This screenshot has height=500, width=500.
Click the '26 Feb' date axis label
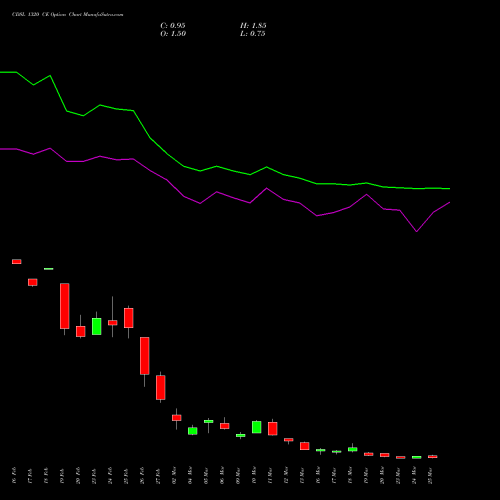pos(142,476)
